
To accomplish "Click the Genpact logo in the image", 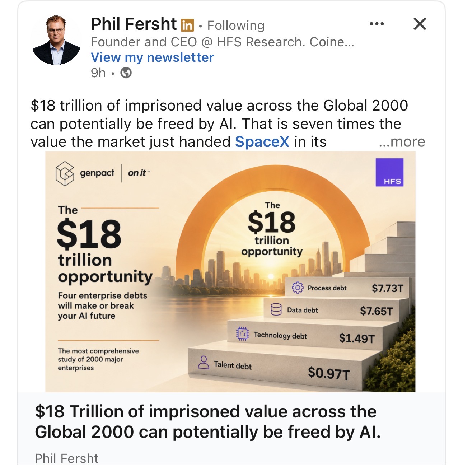I will (85, 173).
